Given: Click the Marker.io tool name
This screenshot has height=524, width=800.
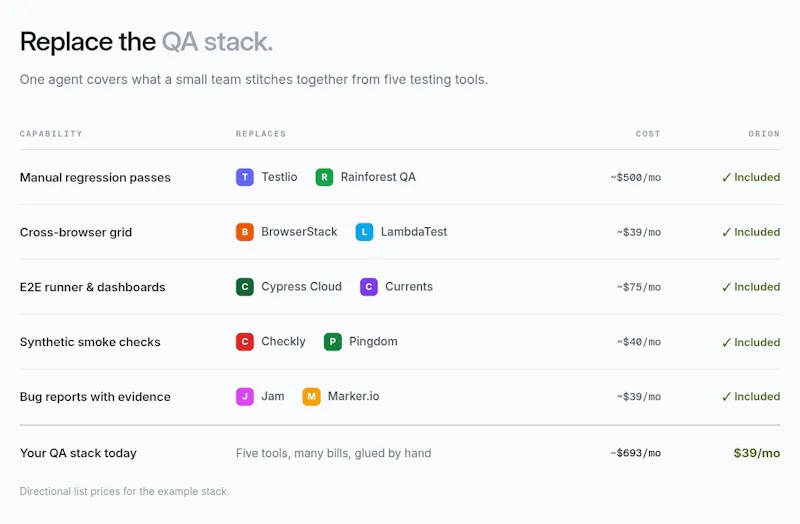Looking at the screenshot, I should coord(354,396).
